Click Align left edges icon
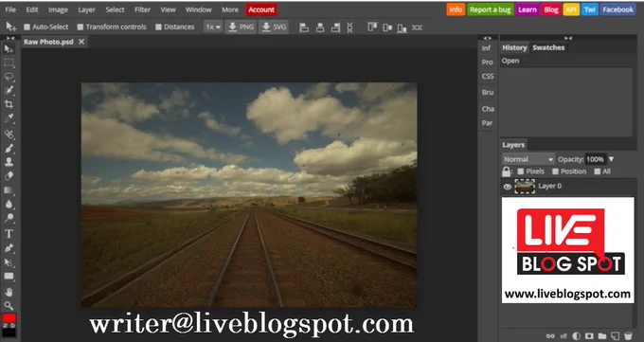This screenshot has width=644, height=342. [304, 27]
